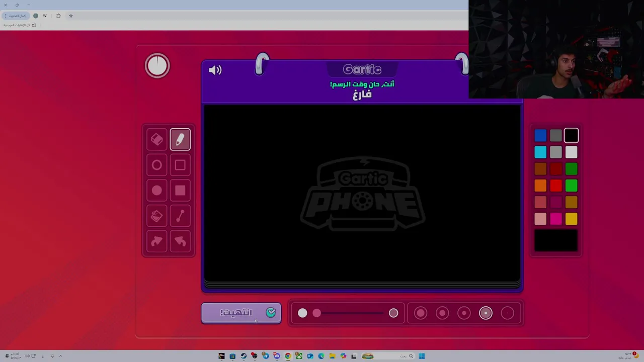Image resolution: width=644 pixels, height=362 pixels.
Task: Pick the medium gray color swatch
Action: [x=556, y=152]
